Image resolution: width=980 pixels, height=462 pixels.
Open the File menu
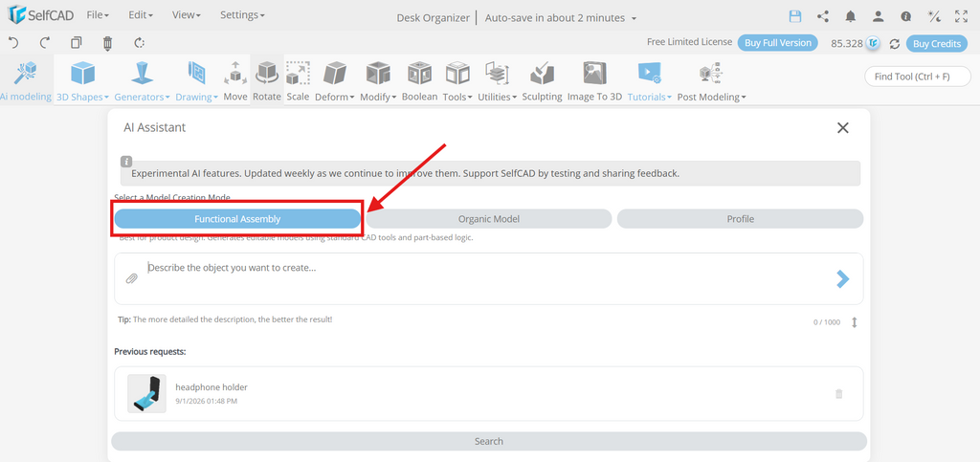[98, 15]
